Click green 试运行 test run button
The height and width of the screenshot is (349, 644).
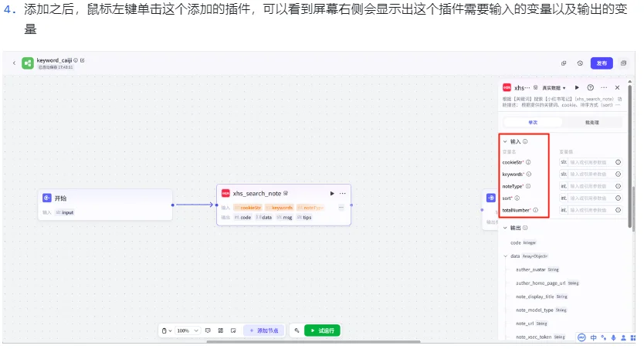coord(322,330)
